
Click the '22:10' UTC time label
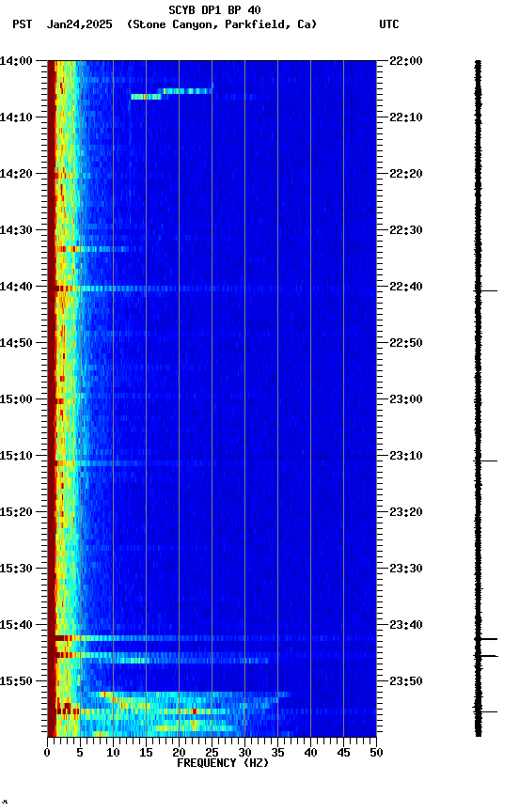tap(406, 117)
